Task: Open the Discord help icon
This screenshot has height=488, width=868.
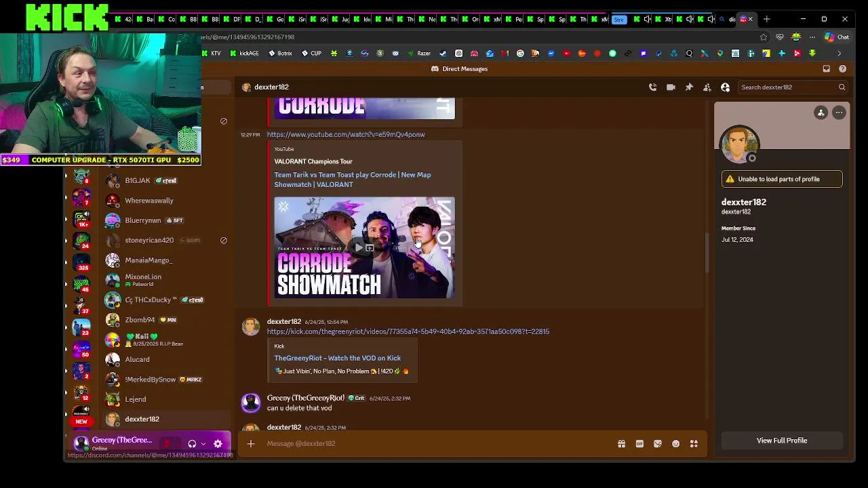Action: [x=842, y=68]
